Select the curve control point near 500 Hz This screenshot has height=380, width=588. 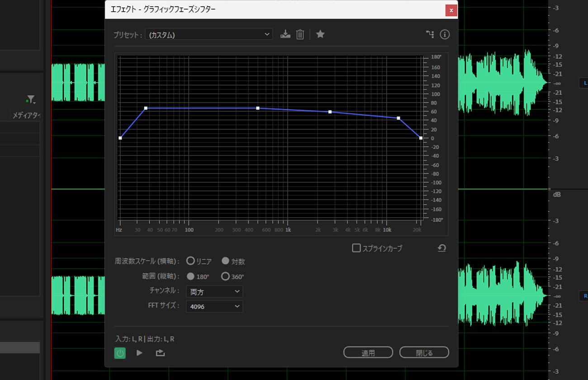pyautogui.click(x=258, y=108)
